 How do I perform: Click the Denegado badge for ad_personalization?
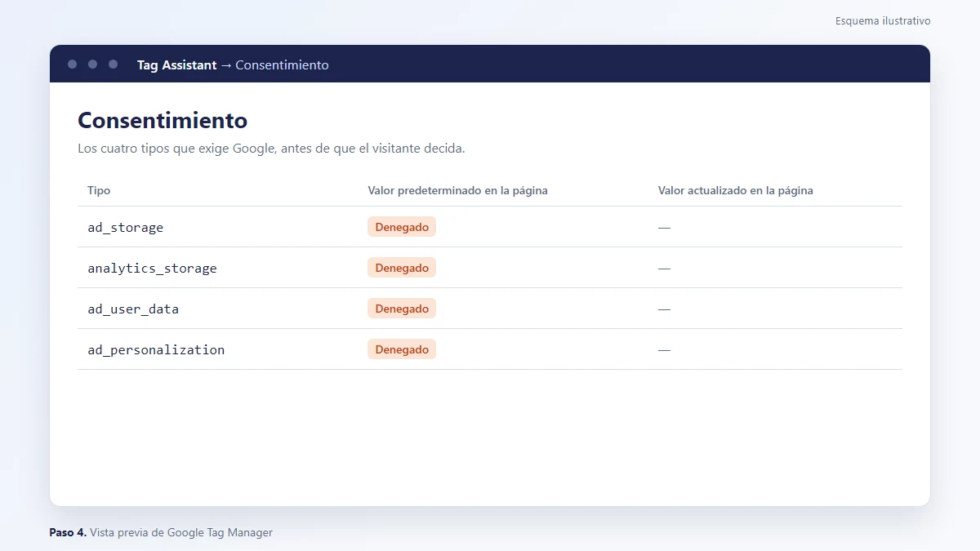tap(402, 349)
